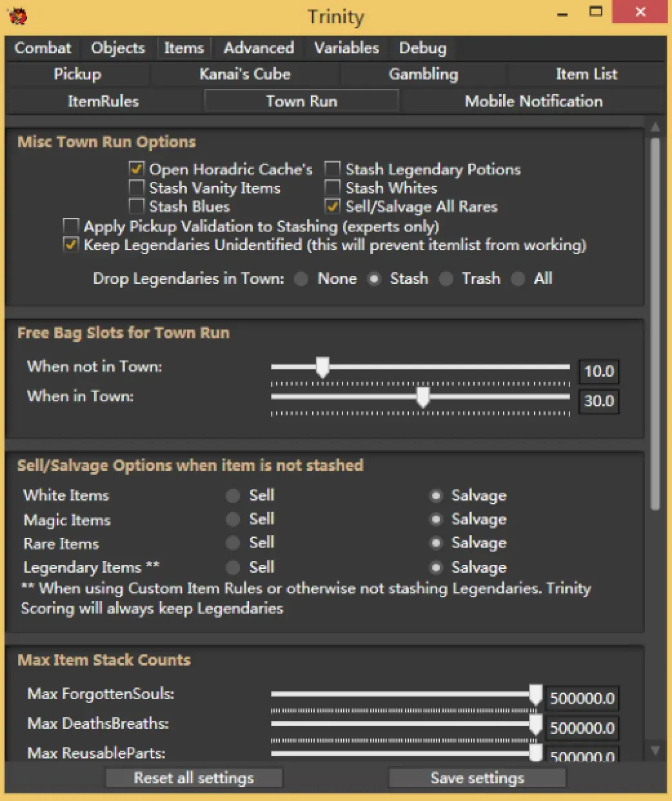Click the Trinity app icon in title bar

(x=17, y=15)
